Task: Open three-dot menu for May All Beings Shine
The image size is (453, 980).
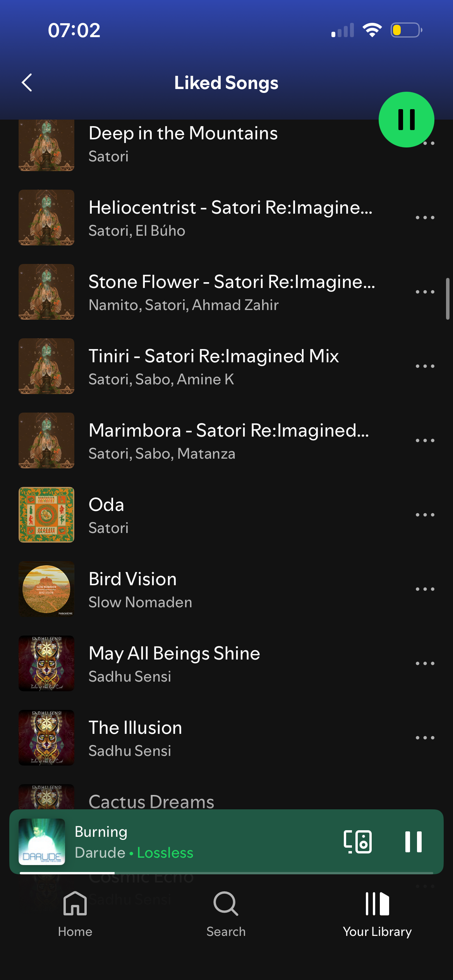Action: point(425,663)
